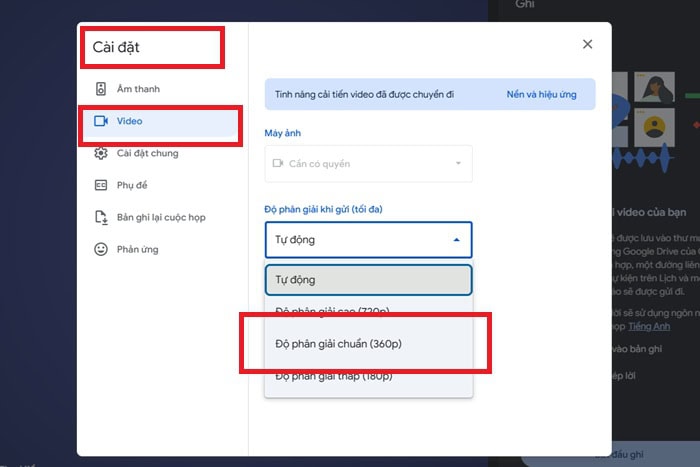Click the video improvement notice text
The width and height of the screenshot is (700, 467).
coord(364,95)
